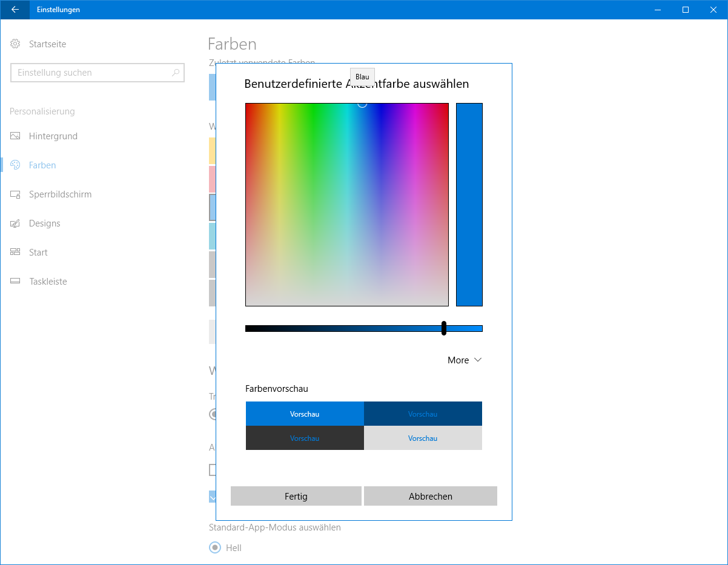Image resolution: width=728 pixels, height=565 pixels.
Task: Click the dark gray Vorschau preview tile
Action: coord(305,438)
